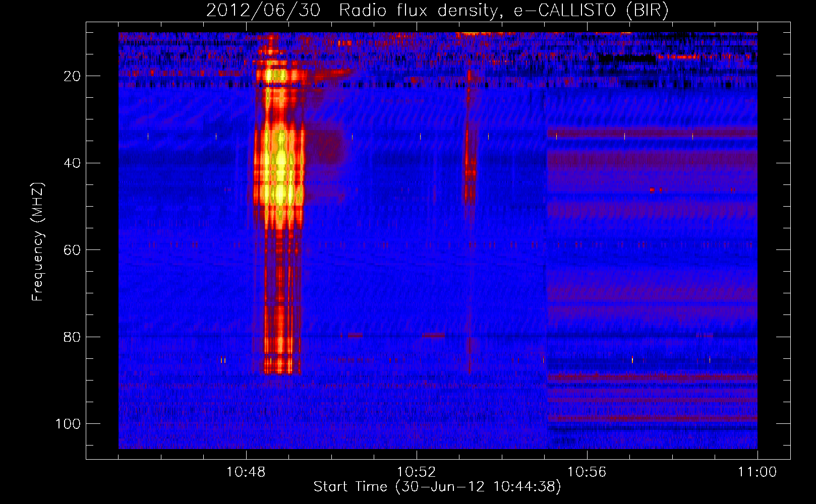Select the 'Frequency (MHZ)' axis title
The width and height of the screenshot is (816, 504).
pos(38,242)
